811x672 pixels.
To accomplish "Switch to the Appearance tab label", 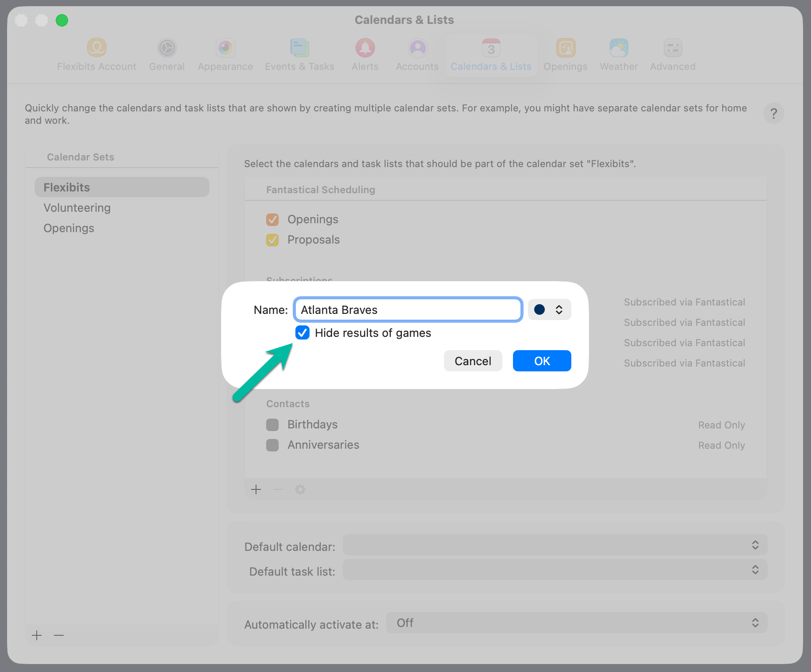I will (x=226, y=67).
